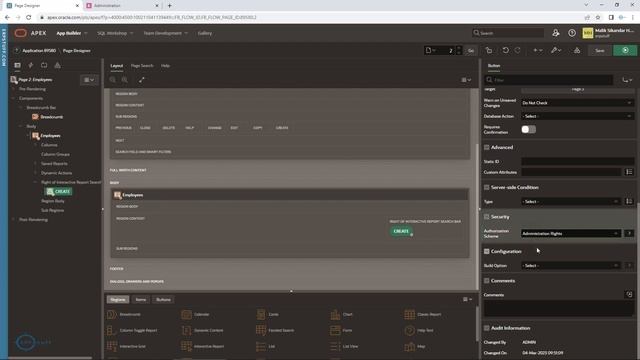This screenshot has width=640, height=360.
Task: Select the Chart region in gallery
Action: [342, 314]
